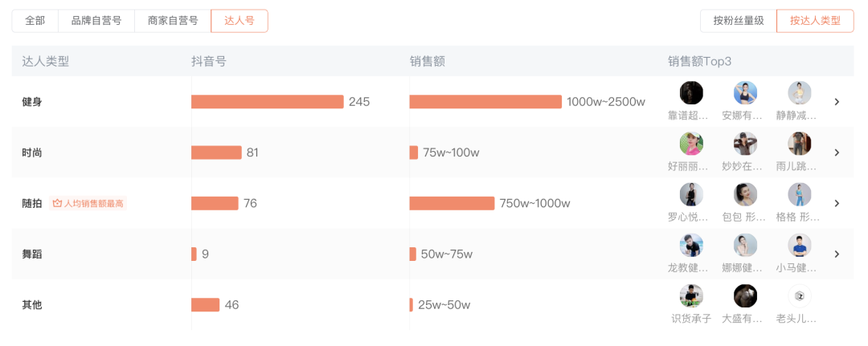This screenshot has height=346, width=868.
Task: Switch to 按粉丝量级 view
Action: tap(739, 21)
